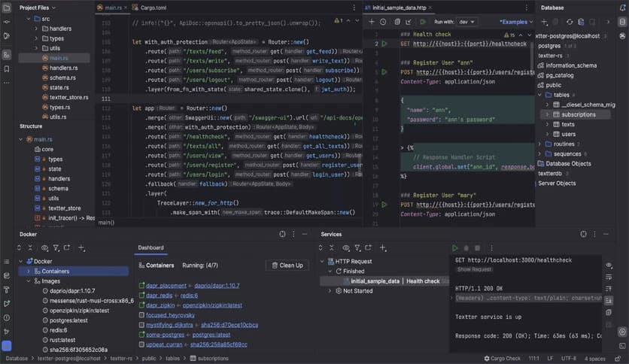This screenshot has height=364, width=629.
Task: Select initial_sample_data Health check service row
Action: [x=384, y=281]
